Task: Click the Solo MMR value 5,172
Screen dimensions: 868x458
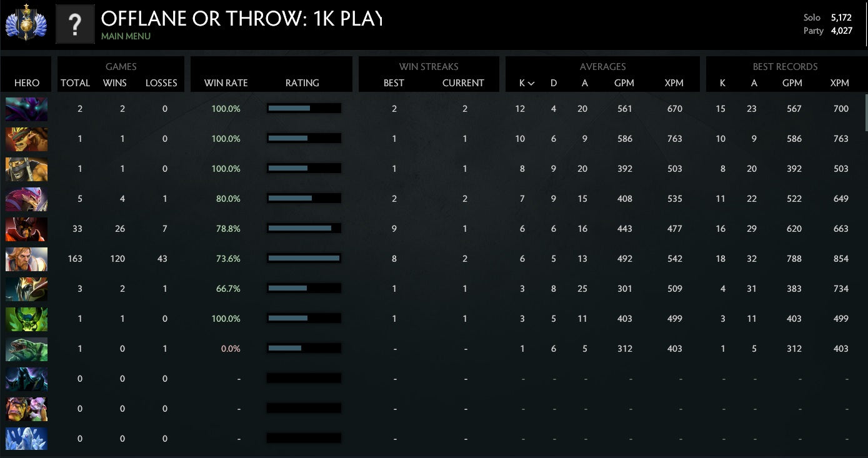Action: 841,17
